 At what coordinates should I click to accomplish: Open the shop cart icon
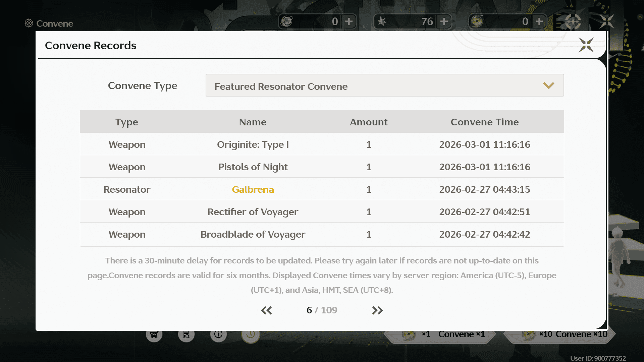click(x=154, y=335)
